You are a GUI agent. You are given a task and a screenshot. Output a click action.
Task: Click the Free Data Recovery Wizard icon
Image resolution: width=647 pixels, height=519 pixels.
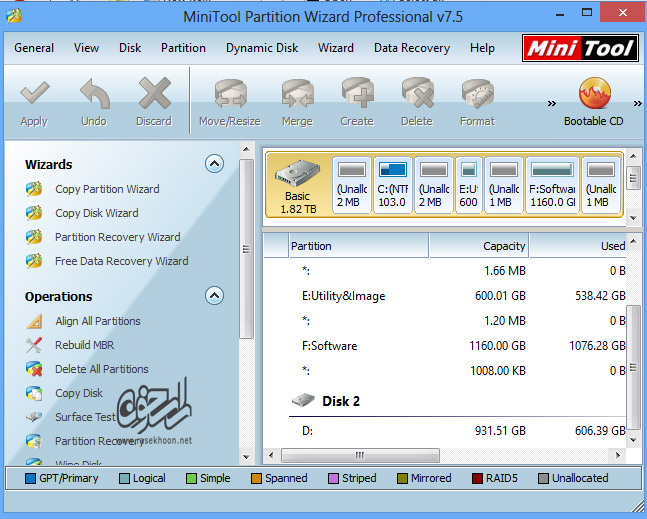point(34,261)
